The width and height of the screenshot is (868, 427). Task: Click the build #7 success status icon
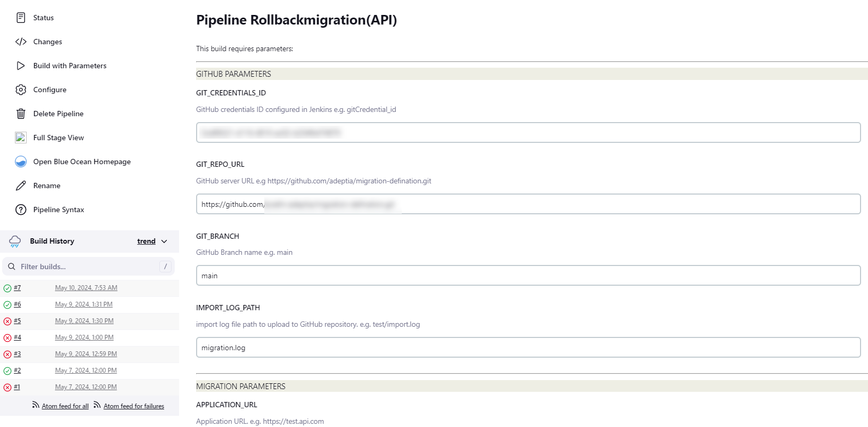click(x=7, y=288)
